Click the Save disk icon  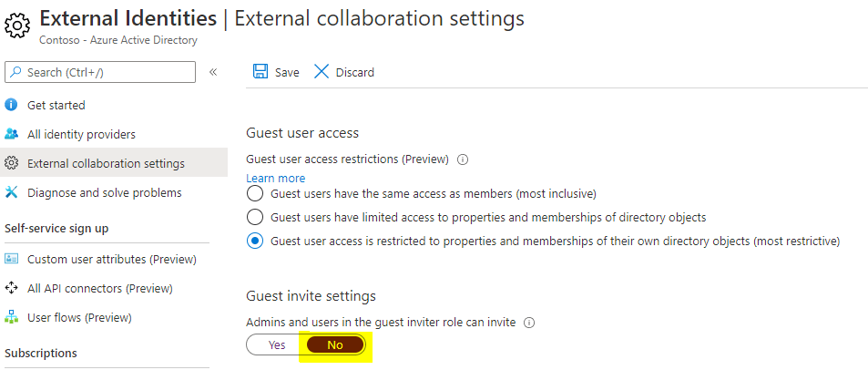(x=260, y=72)
